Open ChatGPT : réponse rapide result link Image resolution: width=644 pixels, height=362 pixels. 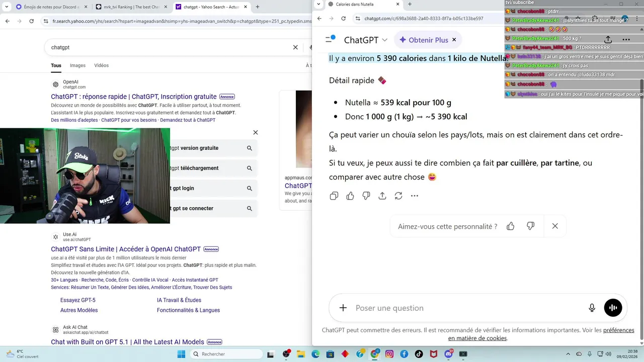tap(134, 97)
